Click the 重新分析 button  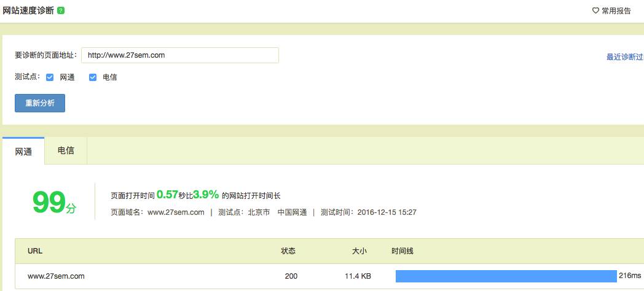pos(40,103)
